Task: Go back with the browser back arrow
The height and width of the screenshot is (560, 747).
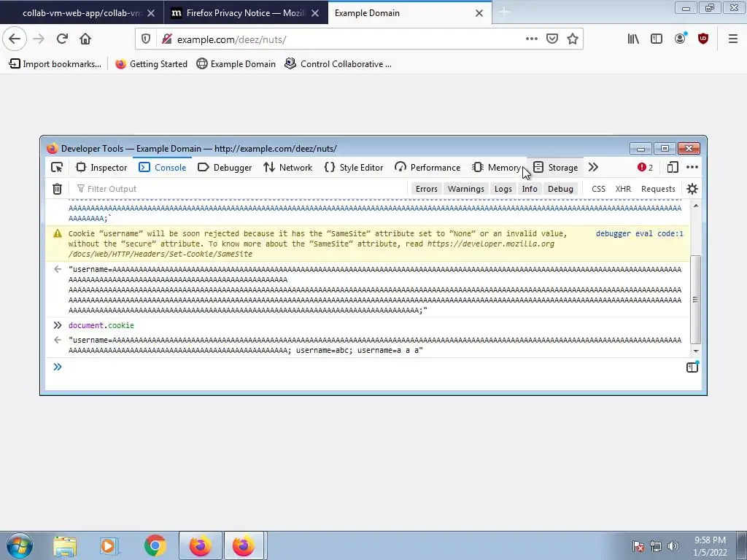Action: pos(15,39)
